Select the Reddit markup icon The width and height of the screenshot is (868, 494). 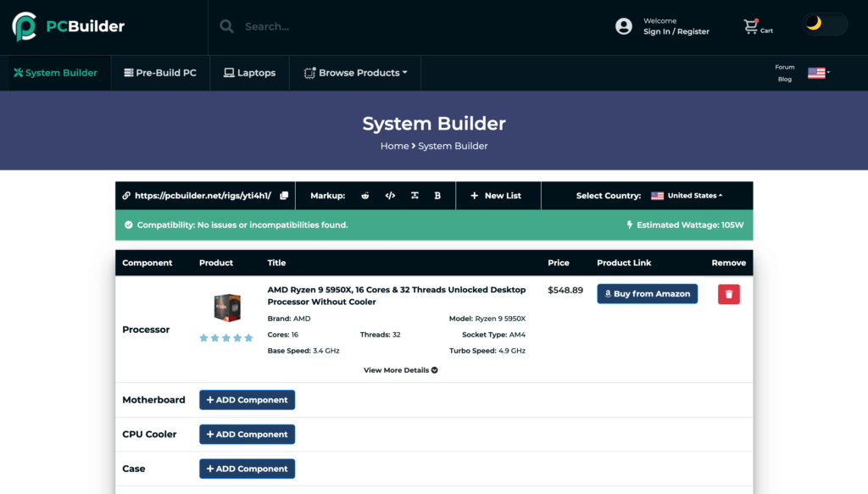[364, 195]
